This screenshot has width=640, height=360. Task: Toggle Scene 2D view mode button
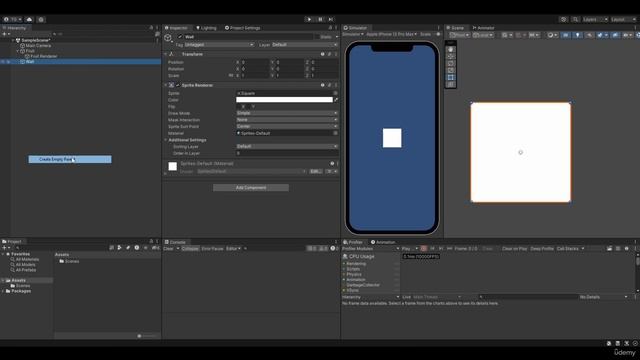pyautogui.click(x=566, y=35)
